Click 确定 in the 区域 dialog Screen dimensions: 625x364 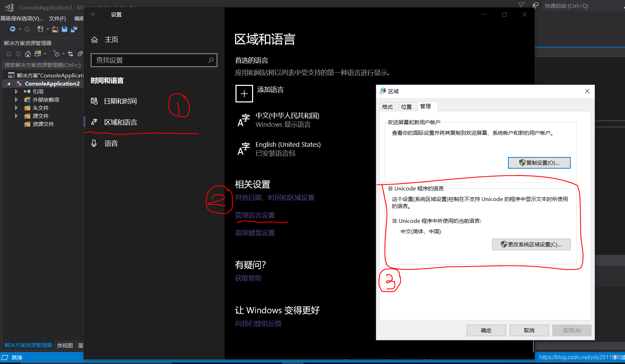point(486,330)
